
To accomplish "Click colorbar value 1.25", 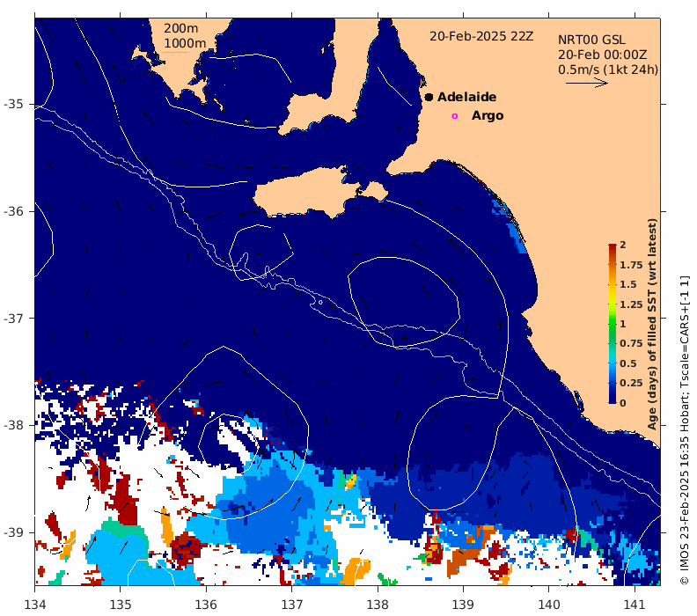I will pyautogui.click(x=631, y=304).
